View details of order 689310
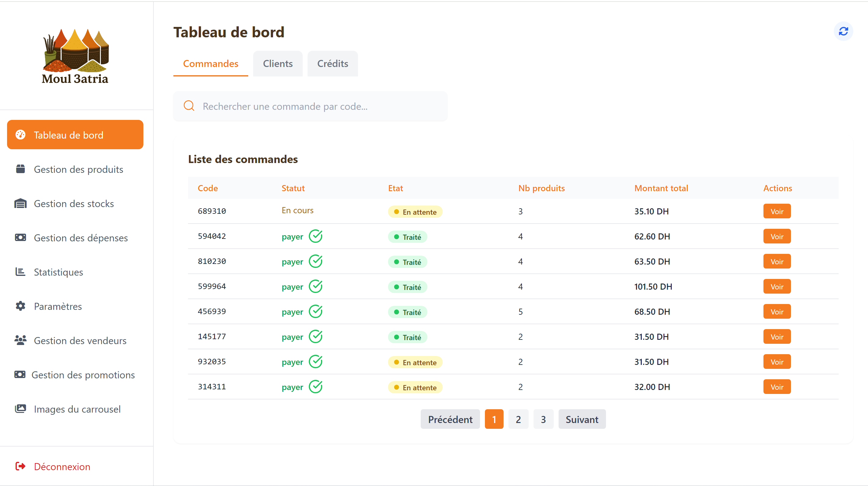 click(x=777, y=211)
